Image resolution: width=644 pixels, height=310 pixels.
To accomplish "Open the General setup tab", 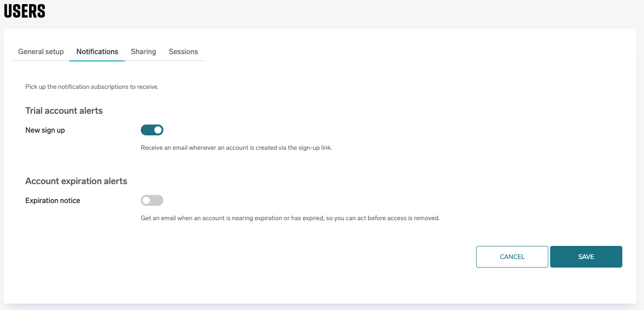I will tap(41, 51).
